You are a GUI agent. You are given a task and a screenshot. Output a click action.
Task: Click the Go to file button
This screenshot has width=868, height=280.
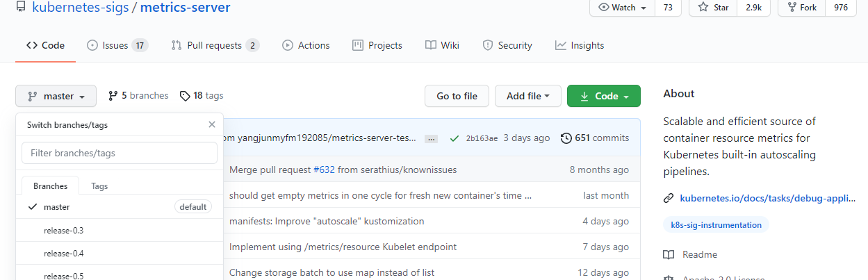point(457,96)
